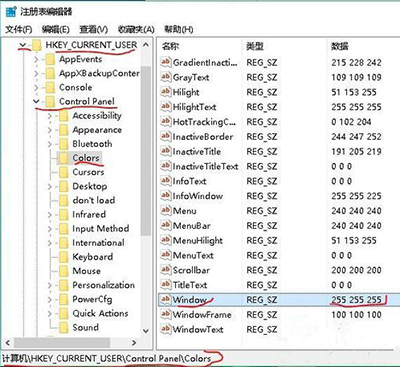Select the InactiveTitleText value name

(x=205, y=166)
